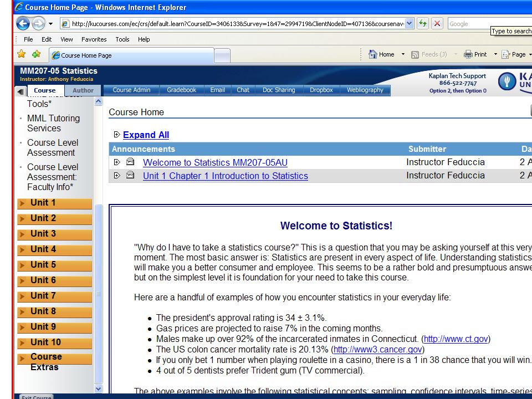
Task: Click the Add to Favorites star-plus icon
Action: coord(37,54)
